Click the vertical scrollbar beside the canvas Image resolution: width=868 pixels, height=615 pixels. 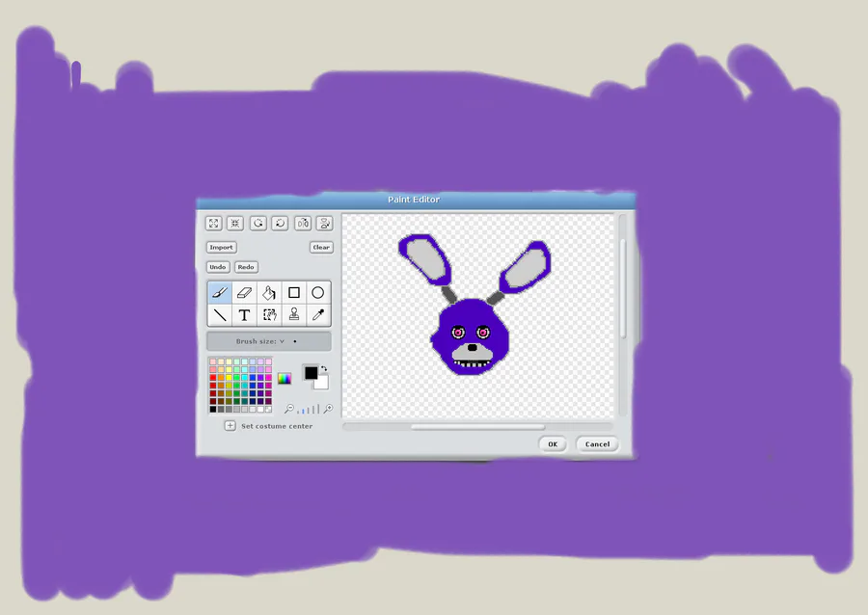point(623,315)
